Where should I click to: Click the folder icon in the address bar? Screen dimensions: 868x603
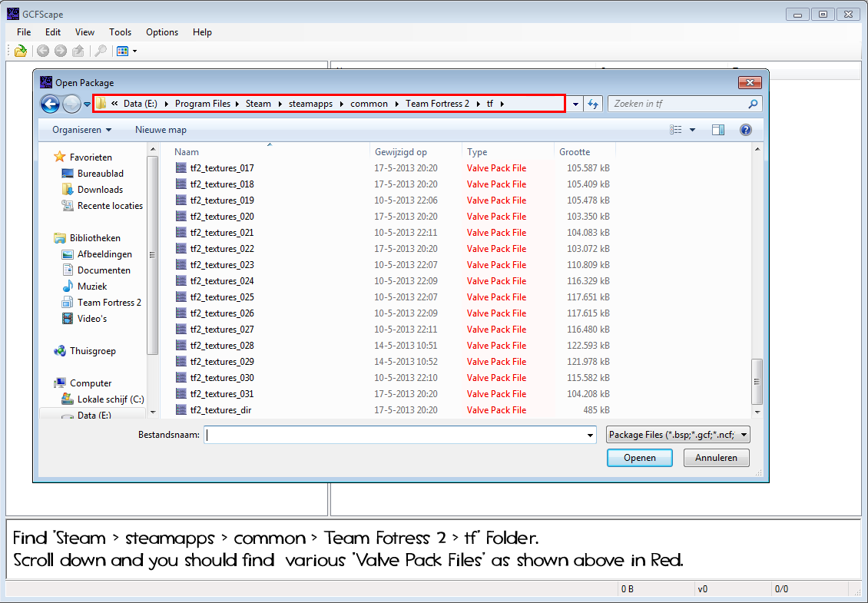click(x=101, y=104)
